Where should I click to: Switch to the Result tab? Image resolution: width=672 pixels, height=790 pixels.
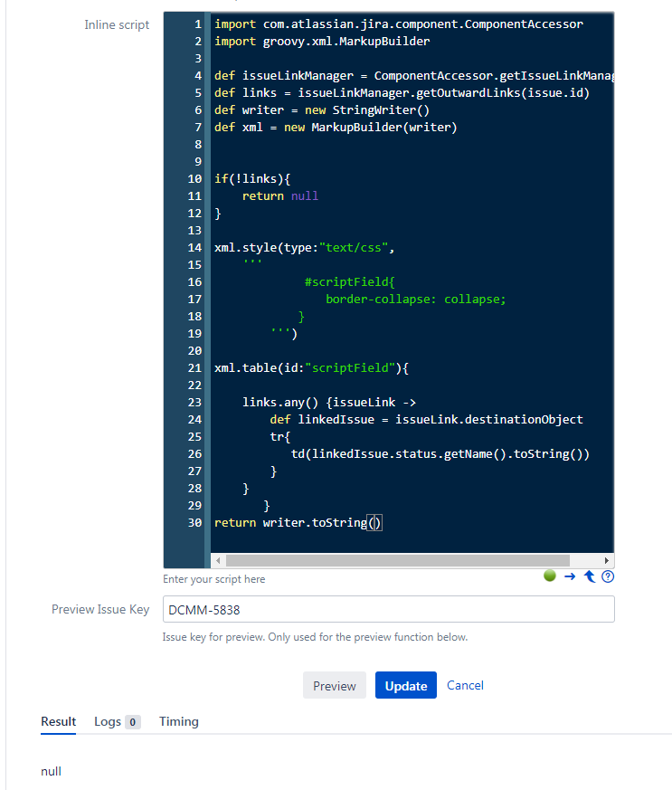point(59,721)
